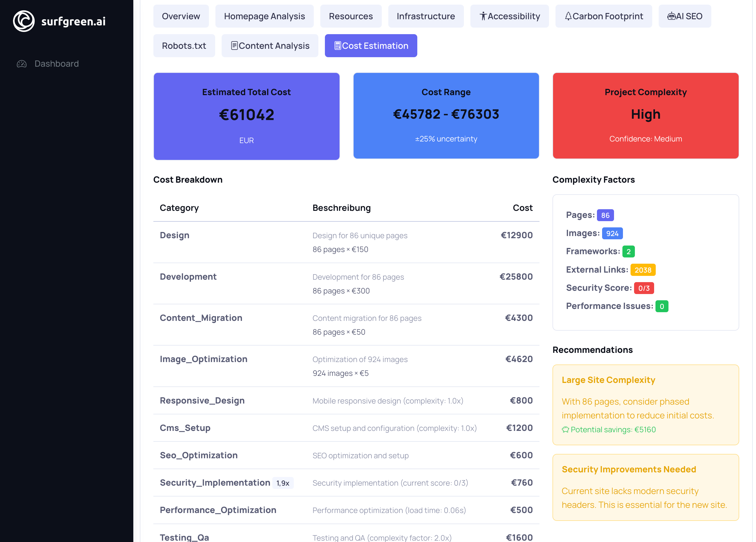Screen dimensions: 756x542
Task: Select the Content Analysis tab
Action: (x=270, y=46)
